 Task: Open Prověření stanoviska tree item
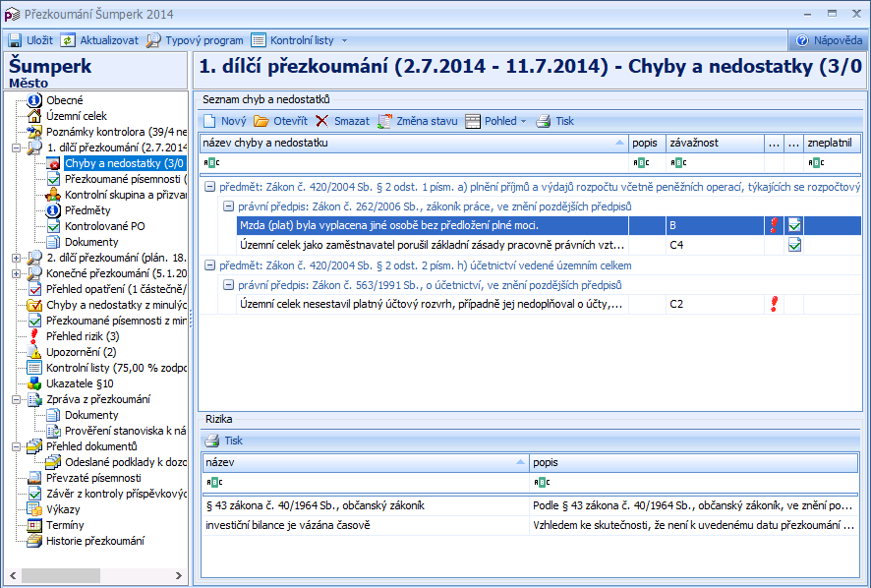click(x=125, y=431)
